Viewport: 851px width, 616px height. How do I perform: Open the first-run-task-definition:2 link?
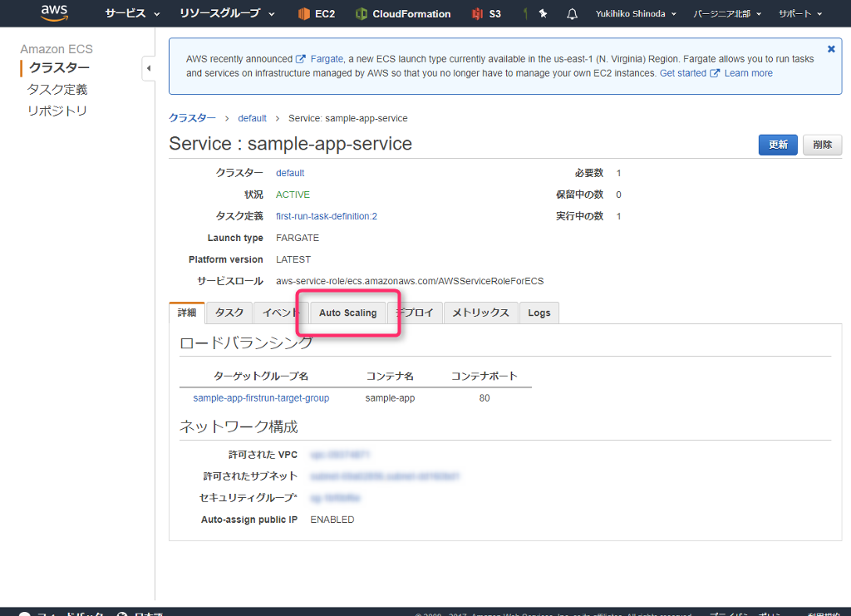(x=326, y=216)
